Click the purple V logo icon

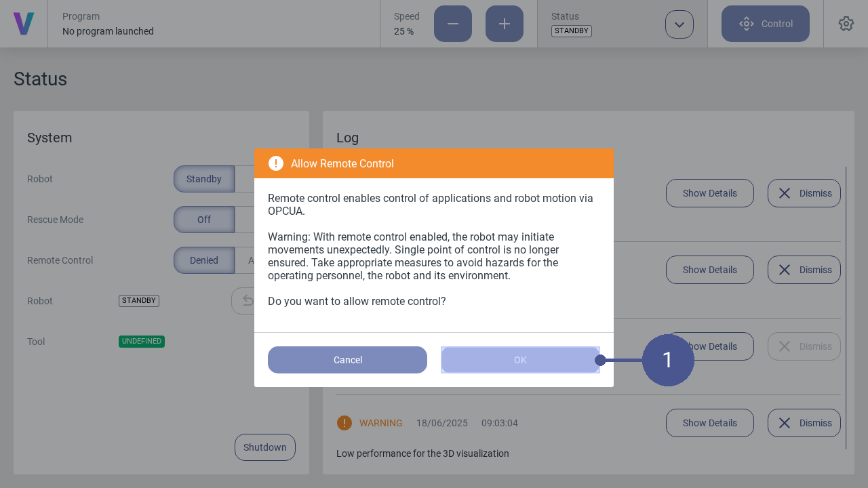[x=24, y=24]
